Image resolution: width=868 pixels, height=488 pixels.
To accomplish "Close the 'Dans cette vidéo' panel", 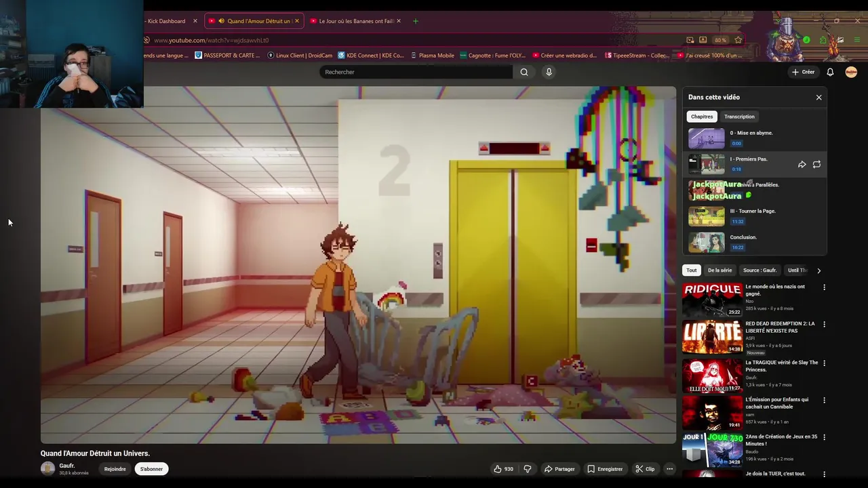I will [818, 98].
